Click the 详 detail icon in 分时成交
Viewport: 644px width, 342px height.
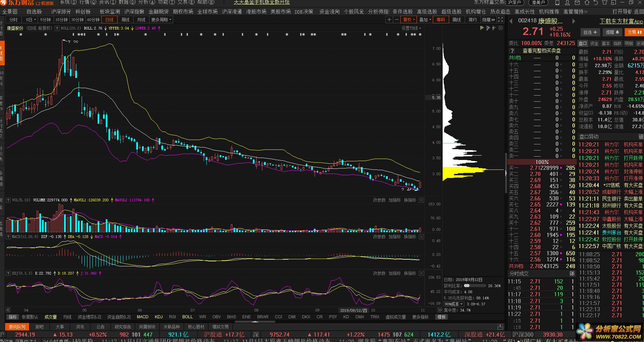point(572,274)
